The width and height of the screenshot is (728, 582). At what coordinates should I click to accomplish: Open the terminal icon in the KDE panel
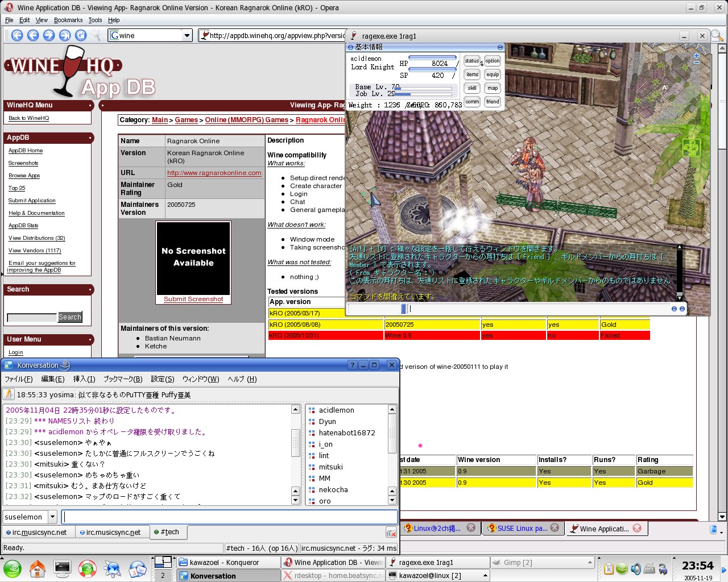(63, 568)
